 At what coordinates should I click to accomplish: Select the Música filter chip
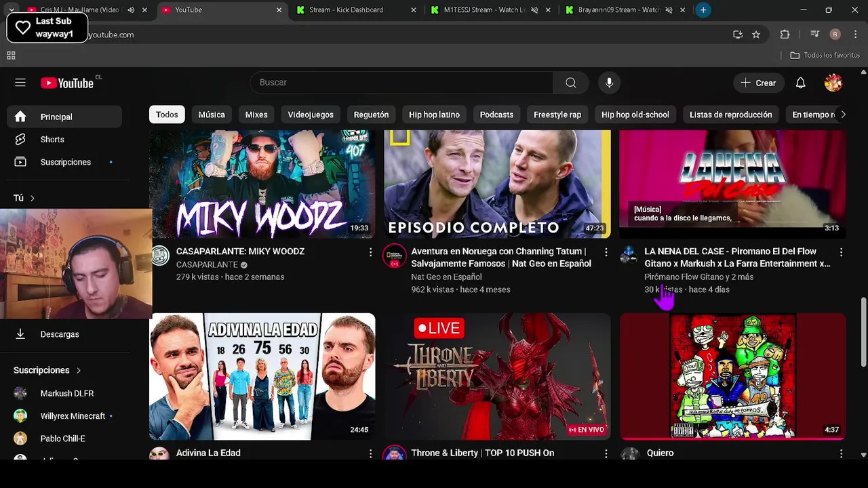212,115
